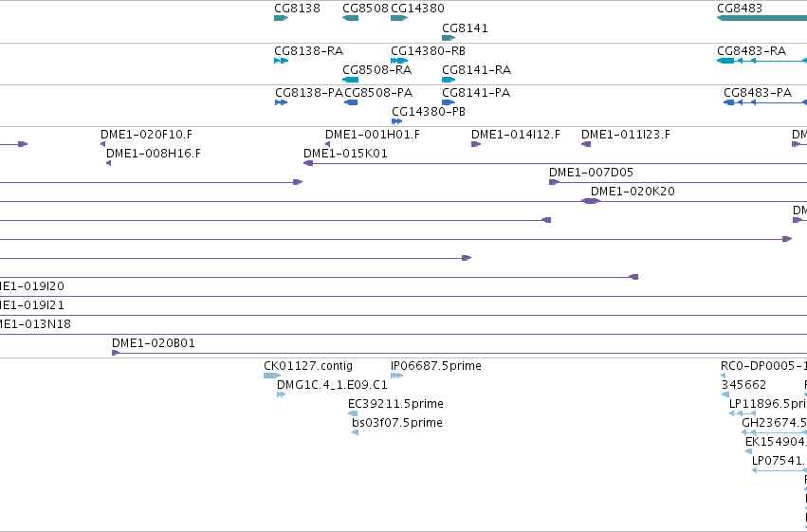Select the CG14380 gene feature
807x532 pixels.
click(x=399, y=18)
